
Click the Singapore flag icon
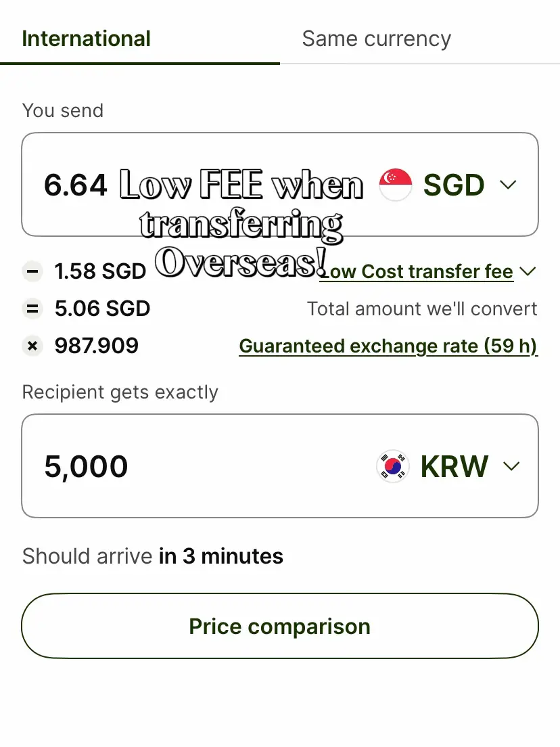[396, 185]
